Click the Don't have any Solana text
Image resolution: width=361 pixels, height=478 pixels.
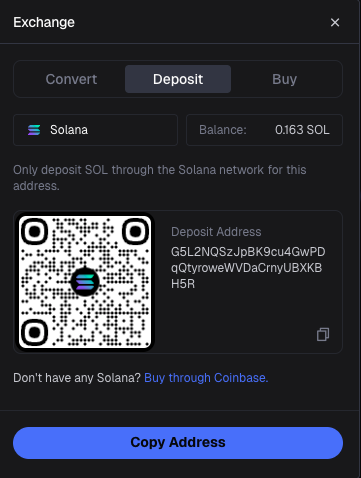pyautogui.click(x=77, y=378)
